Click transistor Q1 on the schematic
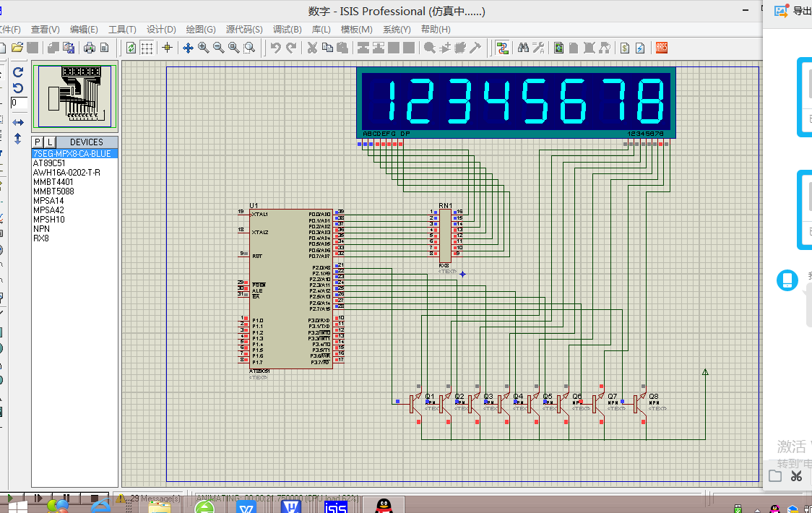 [x=416, y=402]
